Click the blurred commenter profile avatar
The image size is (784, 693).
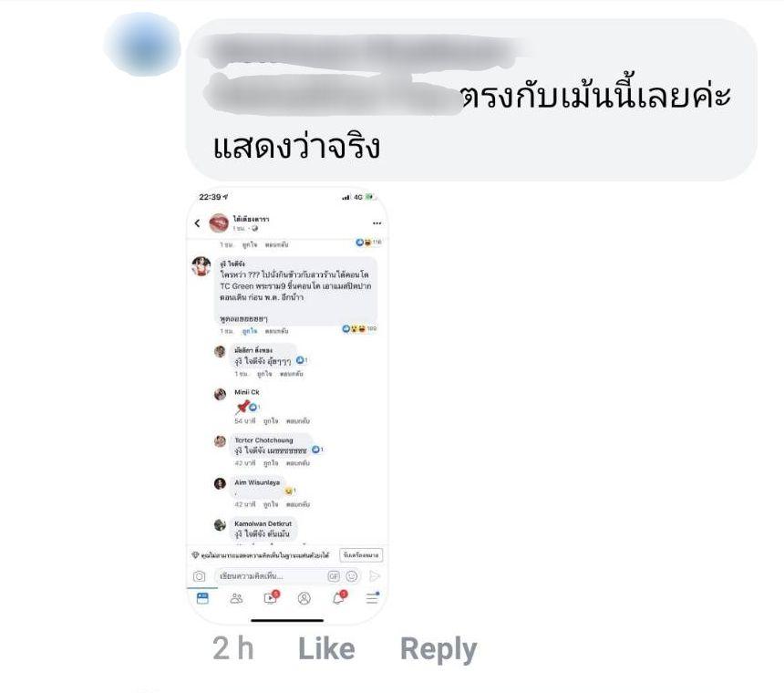[142, 45]
